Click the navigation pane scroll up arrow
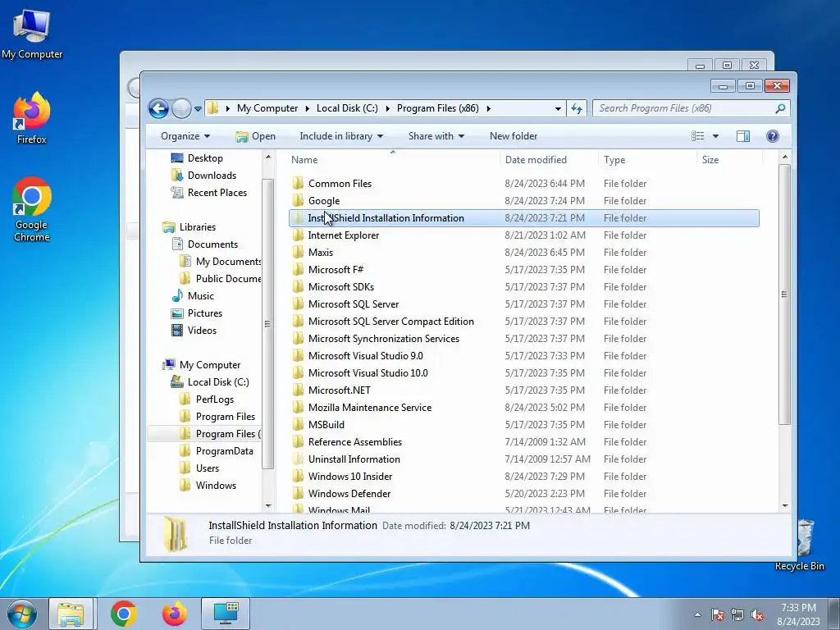 tap(268, 157)
